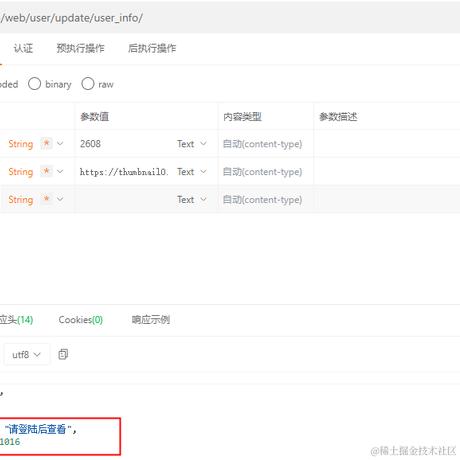Open Text dropdown in the thumbnail URL row
This screenshot has width=460, height=460.
click(x=192, y=171)
